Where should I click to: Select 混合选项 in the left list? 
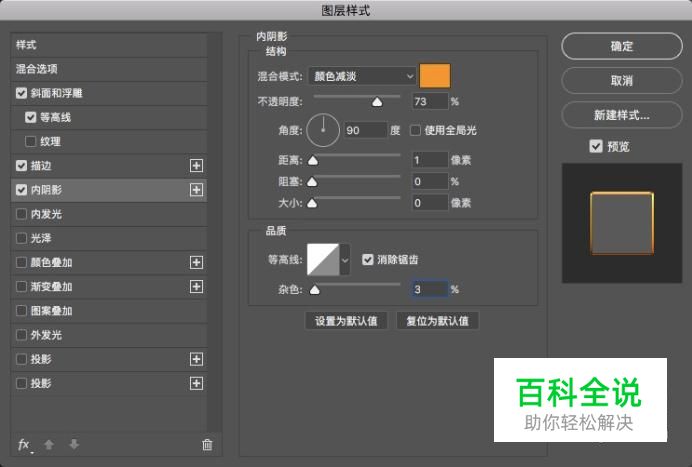109,69
